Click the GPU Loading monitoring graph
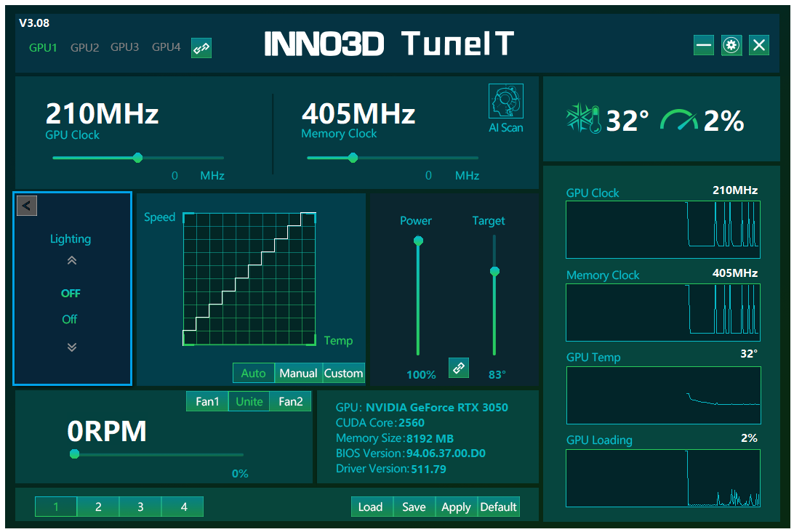The width and height of the screenshot is (794, 532). click(663, 478)
